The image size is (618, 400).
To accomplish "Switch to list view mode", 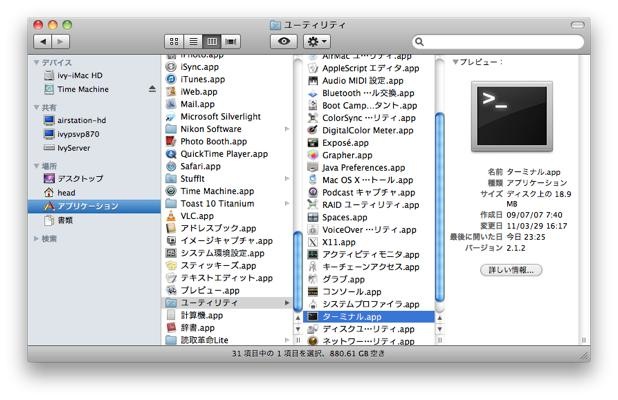I will [192, 41].
